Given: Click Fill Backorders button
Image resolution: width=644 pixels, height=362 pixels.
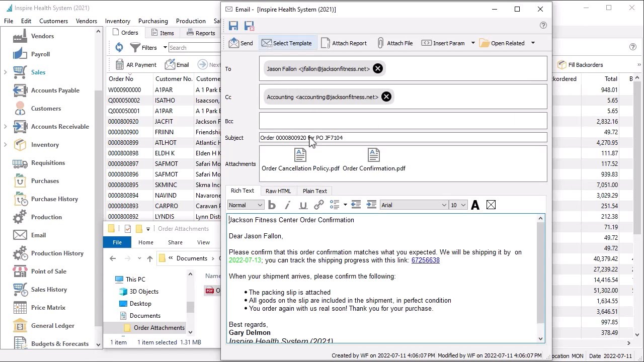Looking at the screenshot, I should pos(580,65).
